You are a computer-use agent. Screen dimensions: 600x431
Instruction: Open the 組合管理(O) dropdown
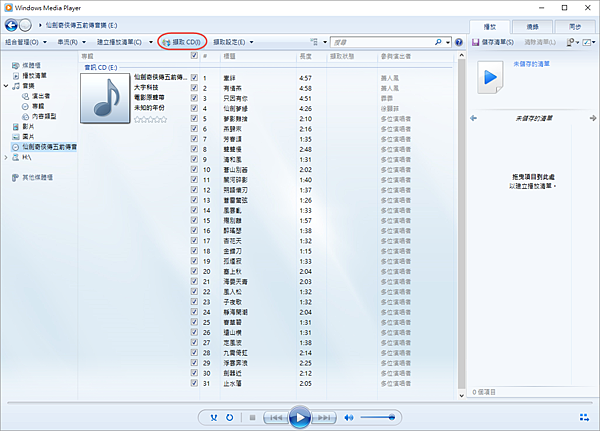(x=26, y=42)
